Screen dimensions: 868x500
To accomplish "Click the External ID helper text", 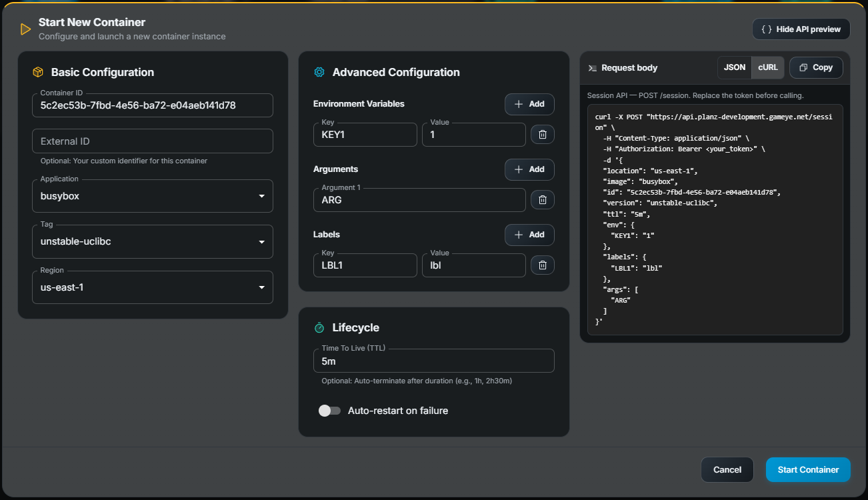I will click(x=124, y=161).
